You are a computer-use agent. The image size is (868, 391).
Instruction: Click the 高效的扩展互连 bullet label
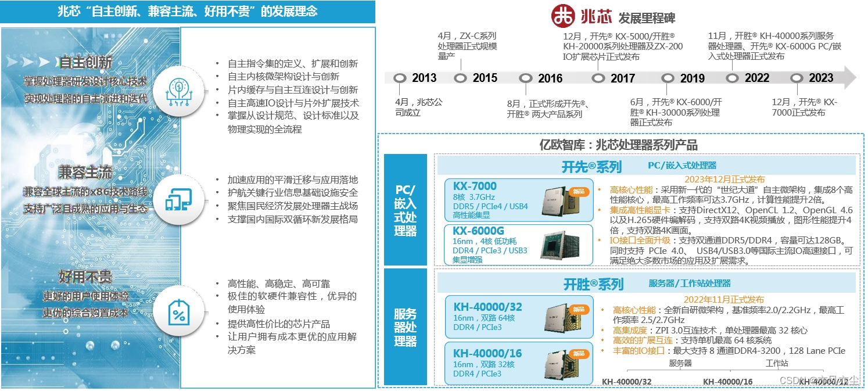pyautogui.click(x=643, y=340)
